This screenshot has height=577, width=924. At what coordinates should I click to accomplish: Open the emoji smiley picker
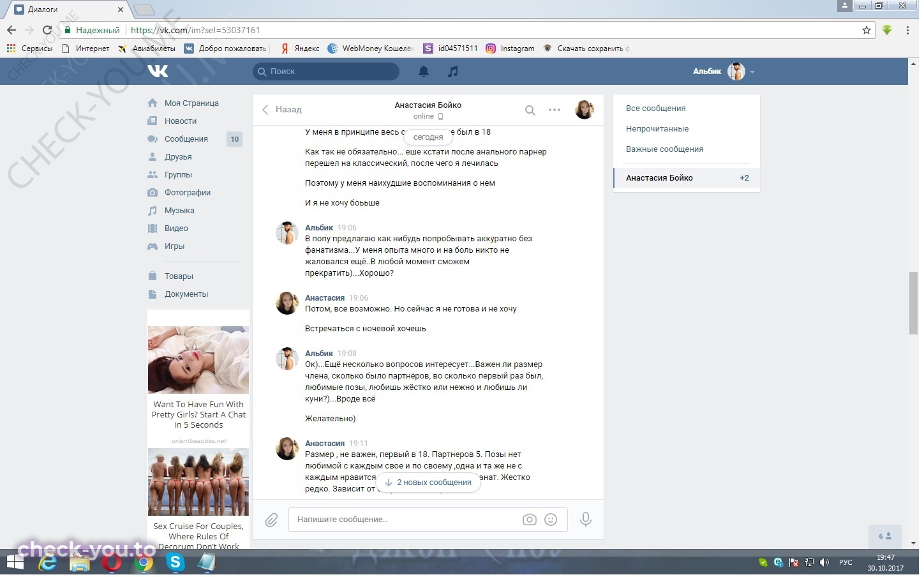pyautogui.click(x=551, y=520)
